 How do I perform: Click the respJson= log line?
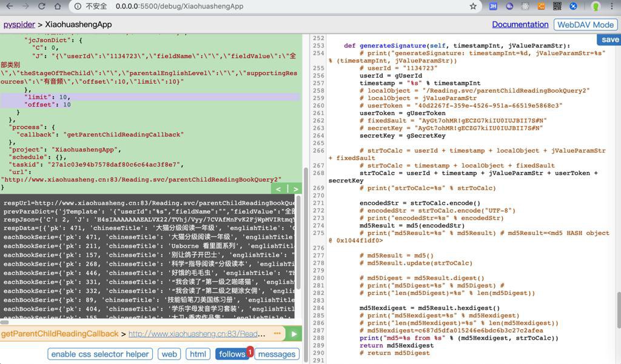[x=149, y=219]
